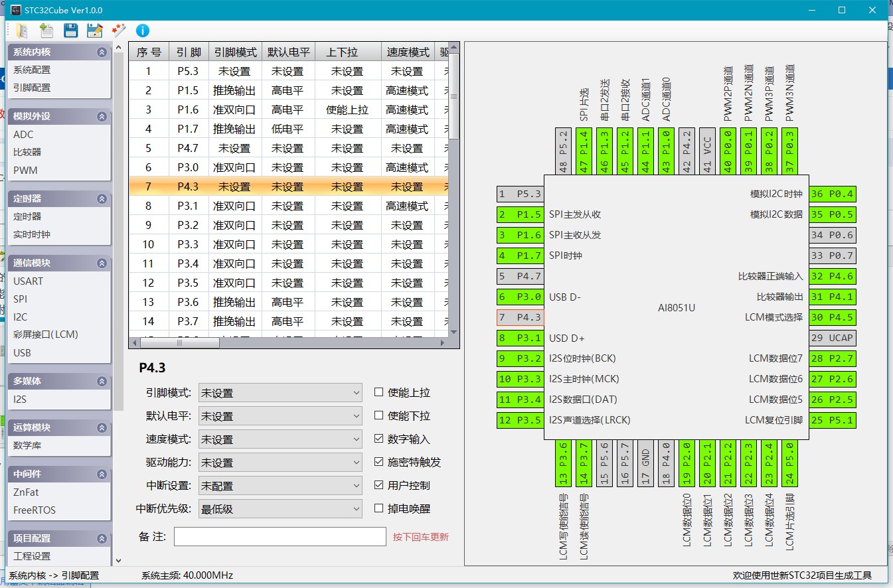Open 定时器 item under timer section
This screenshot has width=893, height=588.
point(27,216)
